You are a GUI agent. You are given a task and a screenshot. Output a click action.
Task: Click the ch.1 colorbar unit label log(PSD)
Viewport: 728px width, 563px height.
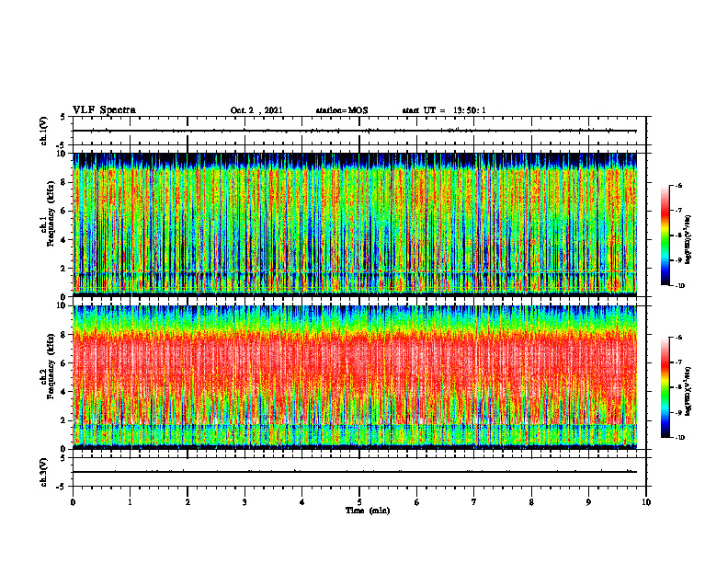click(688, 239)
